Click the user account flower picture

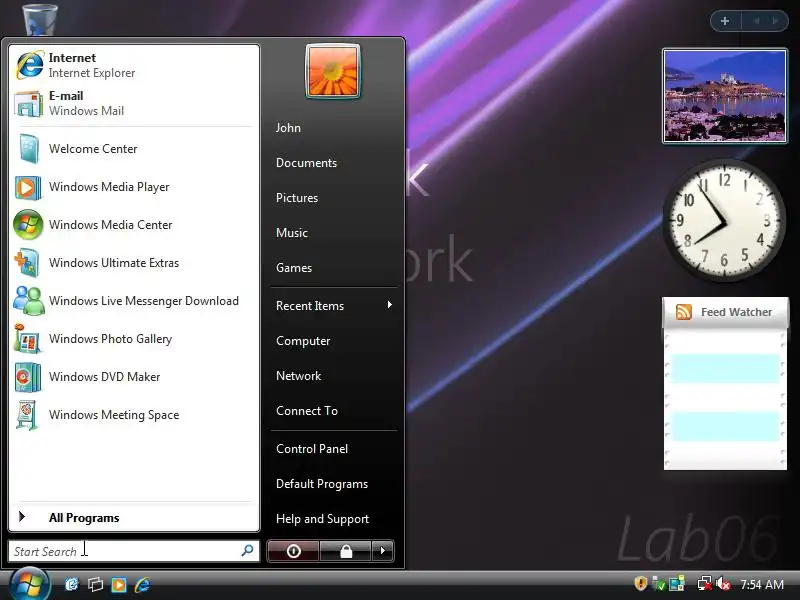(x=333, y=71)
